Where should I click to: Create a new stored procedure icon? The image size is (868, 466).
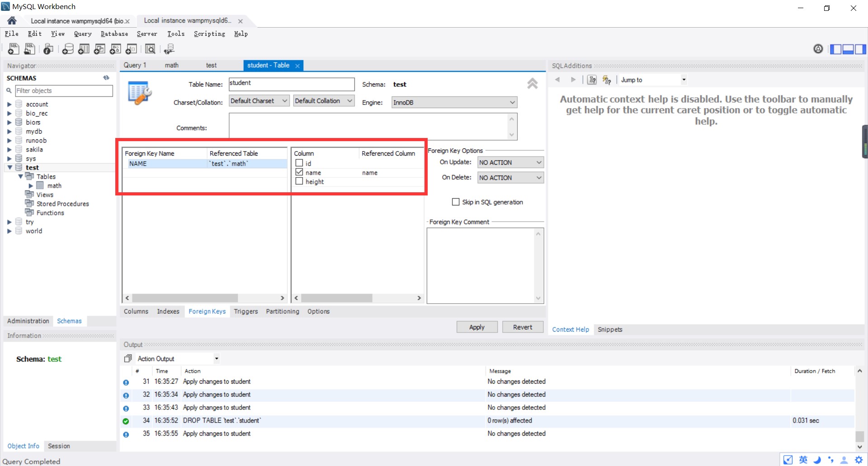pyautogui.click(x=115, y=49)
